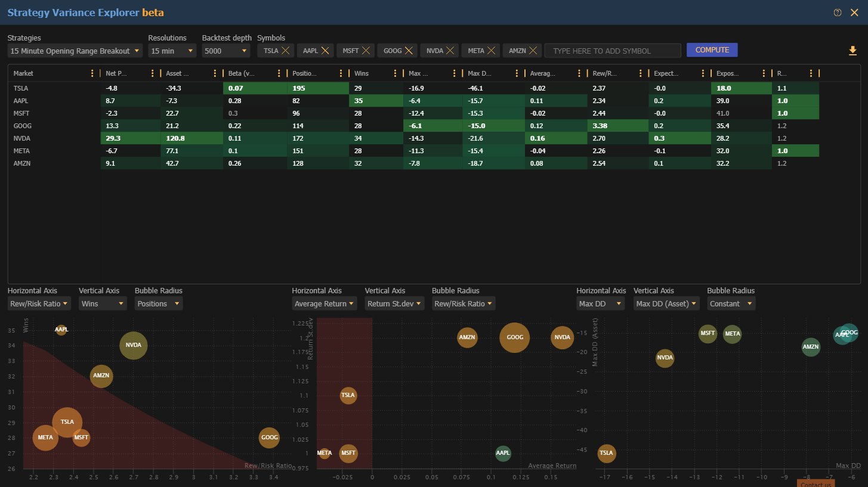This screenshot has height=487, width=868.
Task: Click the AMZN bubble in the Wins chart
Action: [x=101, y=376]
